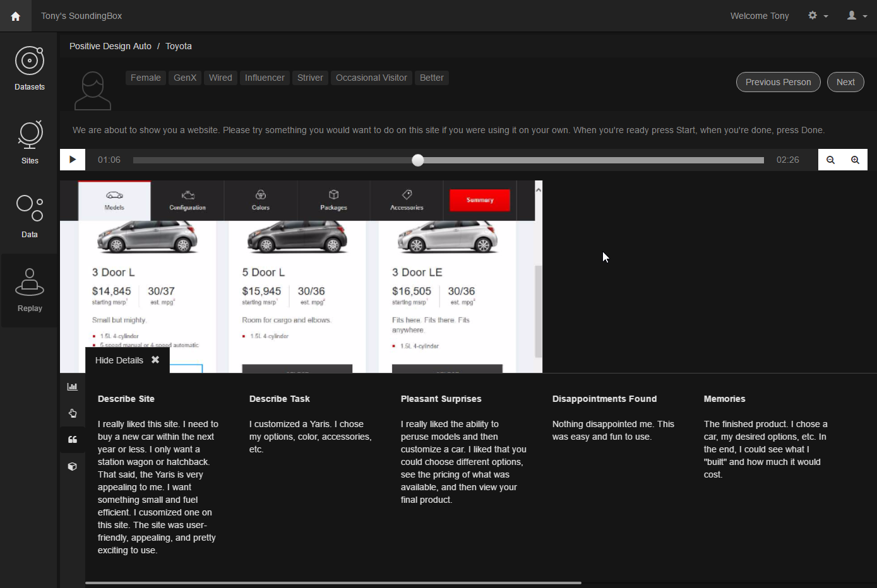Image resolution: width=877 pixels, height=588 pixels.
Task: Click the Pleasant Surprises heading
Action: [441, 399]
